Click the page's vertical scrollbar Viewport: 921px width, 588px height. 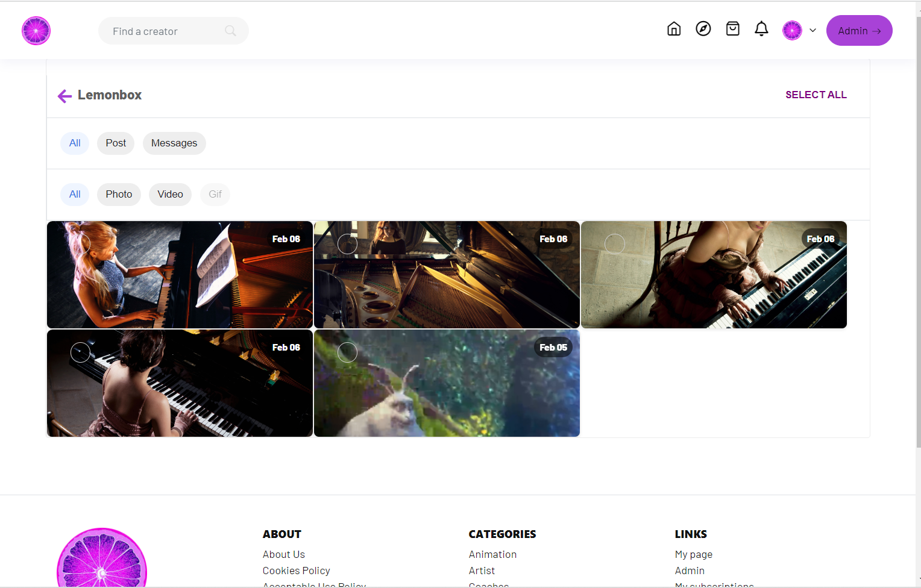[x=918, y=232]
